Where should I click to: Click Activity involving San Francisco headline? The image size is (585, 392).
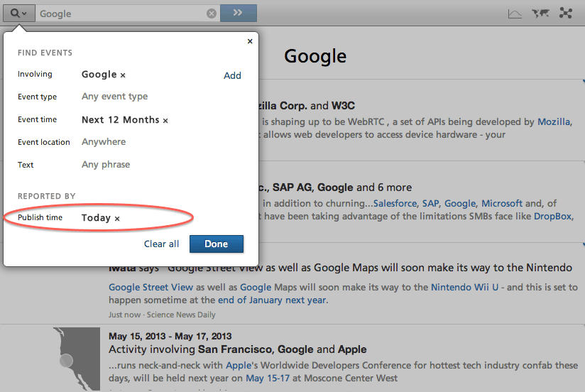point(237,349)
